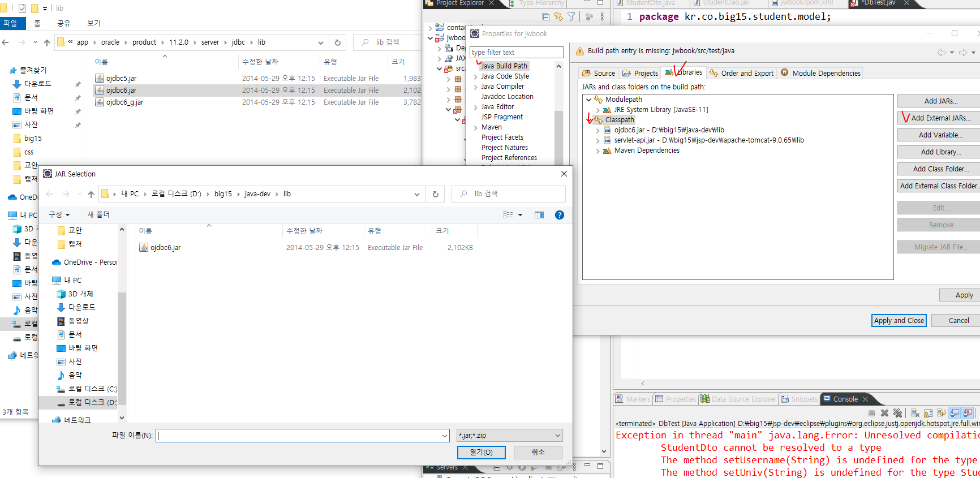The height and width of the screenshot is (478, 980).
Task: Click navigate back arrow in Properties dialog
Action: click(941, 52)
